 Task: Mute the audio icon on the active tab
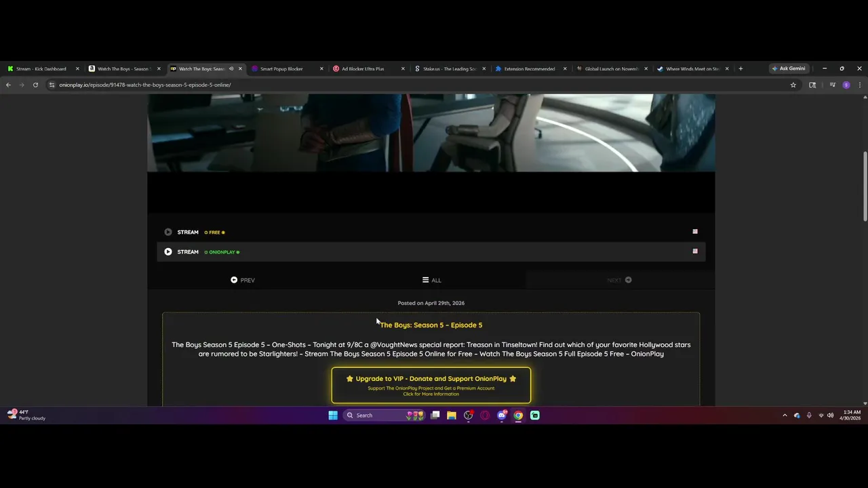tap(231, 68)
